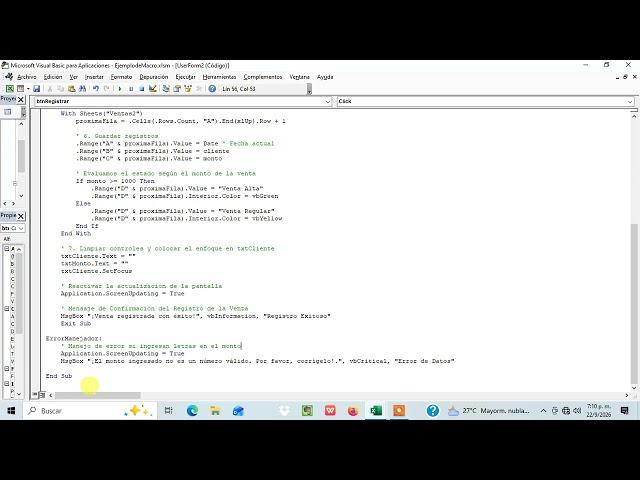Click on the Exit Sub statement
Viewport: 640px width, 480px height.
pos(76,323)
